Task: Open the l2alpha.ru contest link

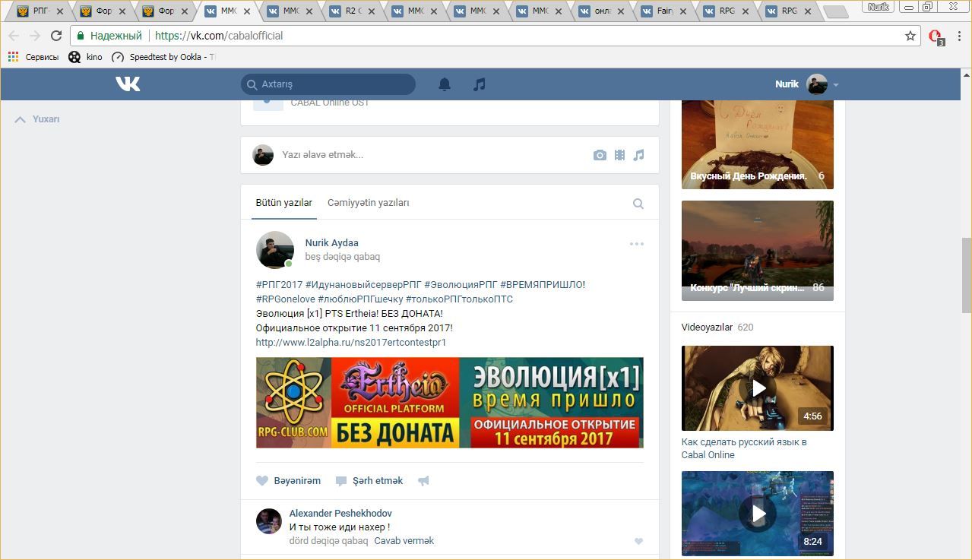Action: 351,343
